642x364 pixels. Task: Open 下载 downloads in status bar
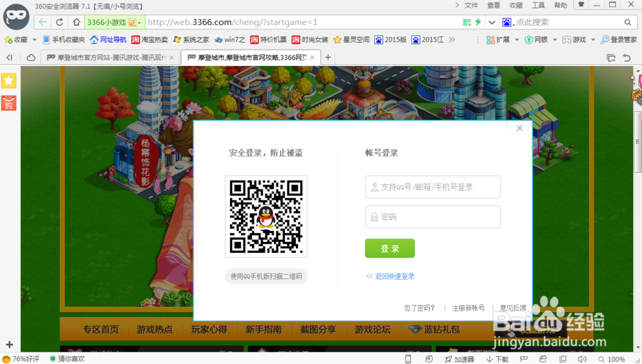[x=497, y=359]
